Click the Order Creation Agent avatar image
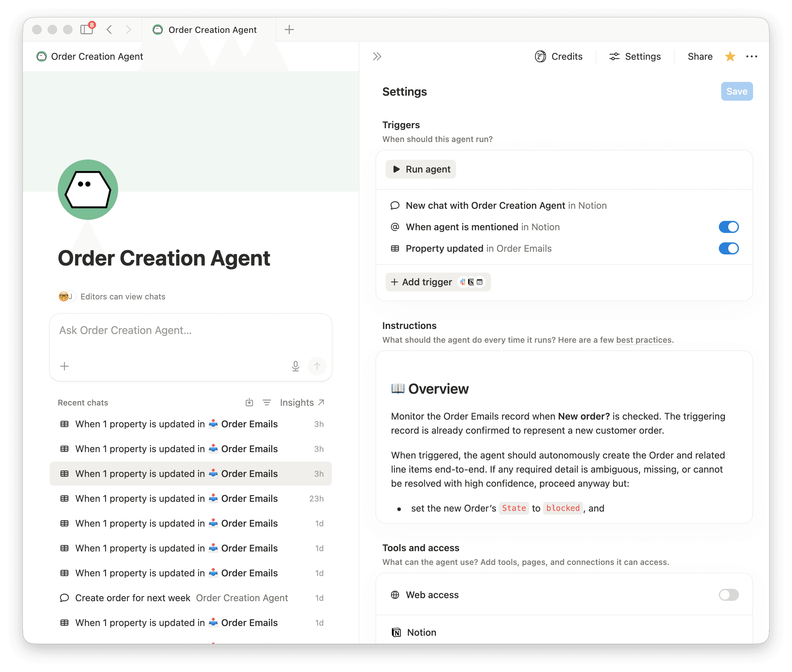The height and width of the screenshot is (672, 792). pyautogui.click(x=88, y=189)
